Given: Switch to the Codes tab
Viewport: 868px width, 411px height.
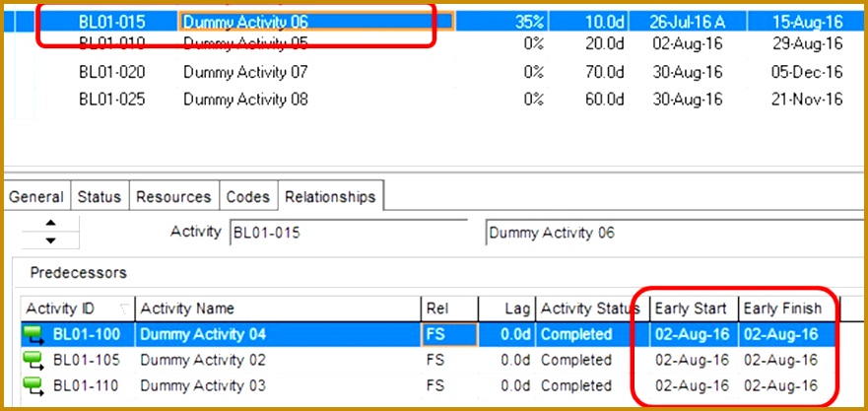Looking at the screenshot, I should 248,197.
